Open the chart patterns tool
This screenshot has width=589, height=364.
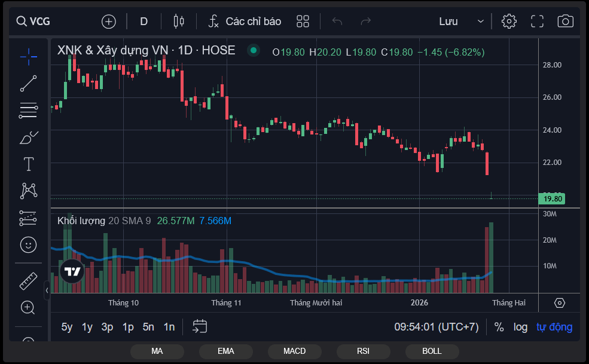[x=28, y=191]
